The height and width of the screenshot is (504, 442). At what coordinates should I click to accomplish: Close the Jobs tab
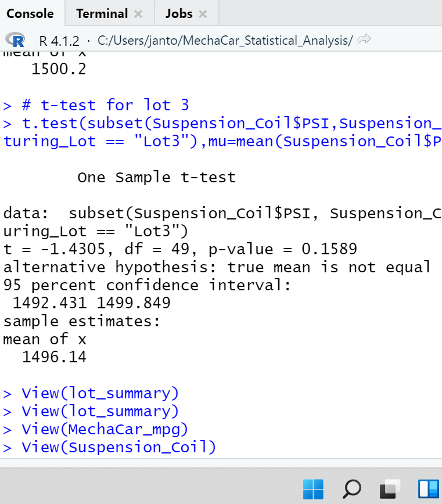[202, 13]
